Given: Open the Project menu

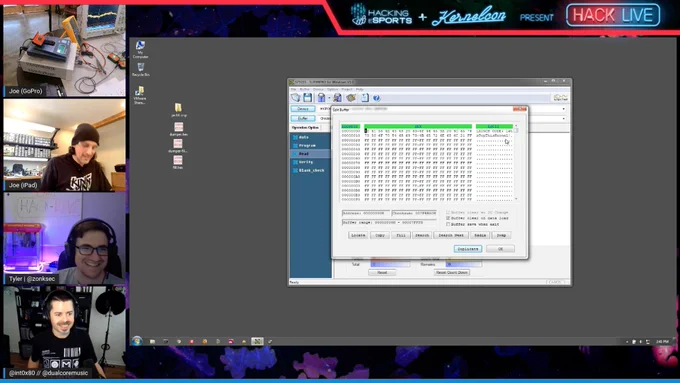Looking at the screenshot, I should click(347, 89).
